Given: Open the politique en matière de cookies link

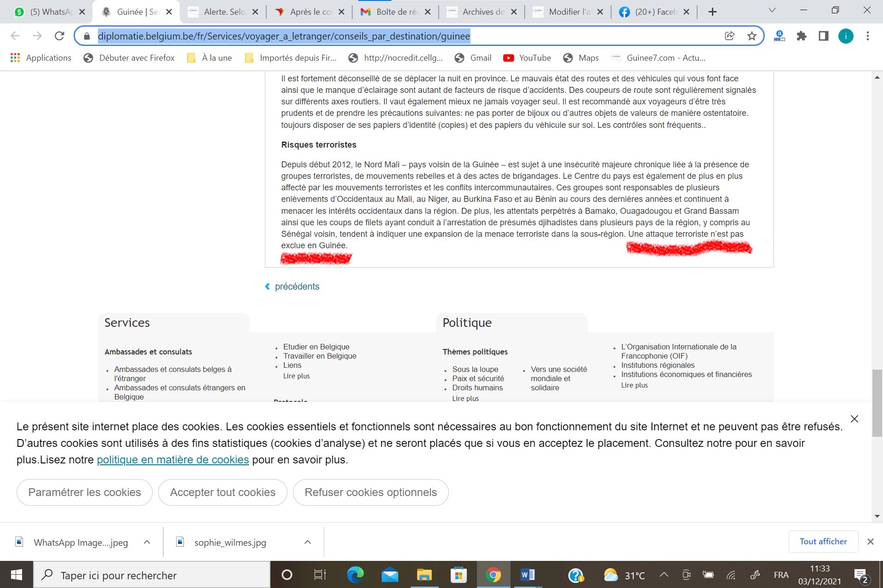Looking at the screenshot, I should click(x=172, y=460).
